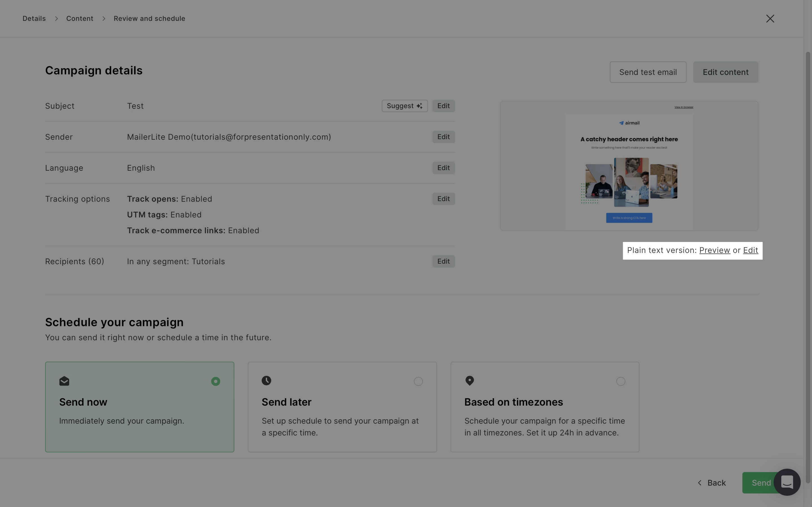This screenshot has height=507, width=812.
Task: Click Send test email button
Action: click(648, 72)
